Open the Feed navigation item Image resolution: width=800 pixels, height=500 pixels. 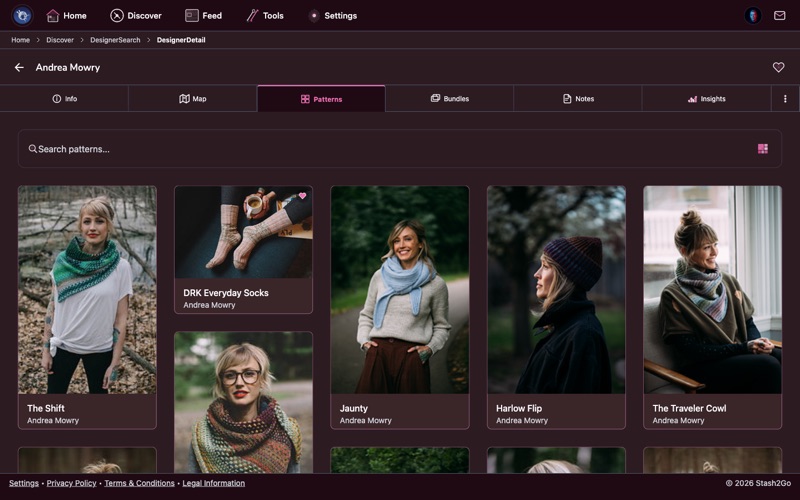click(x=204, y=16)
